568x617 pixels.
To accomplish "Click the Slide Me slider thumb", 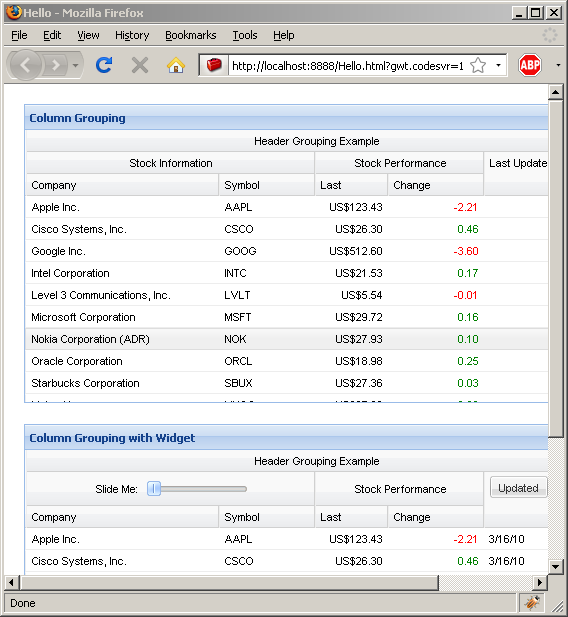I will [154, 489].
